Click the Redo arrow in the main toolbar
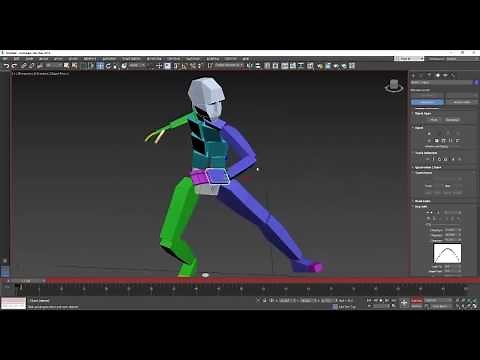The image size is (480, 360). [14, 66]
